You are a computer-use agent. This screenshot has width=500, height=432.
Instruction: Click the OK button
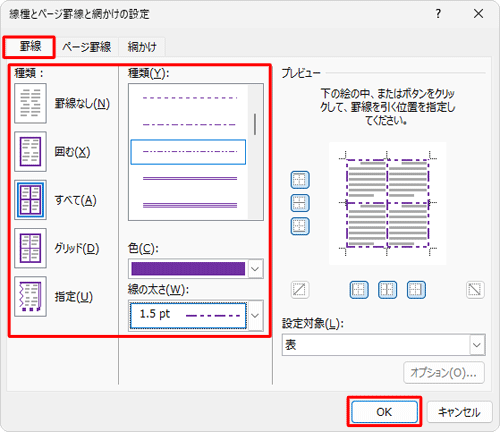(x=384, y=412)
